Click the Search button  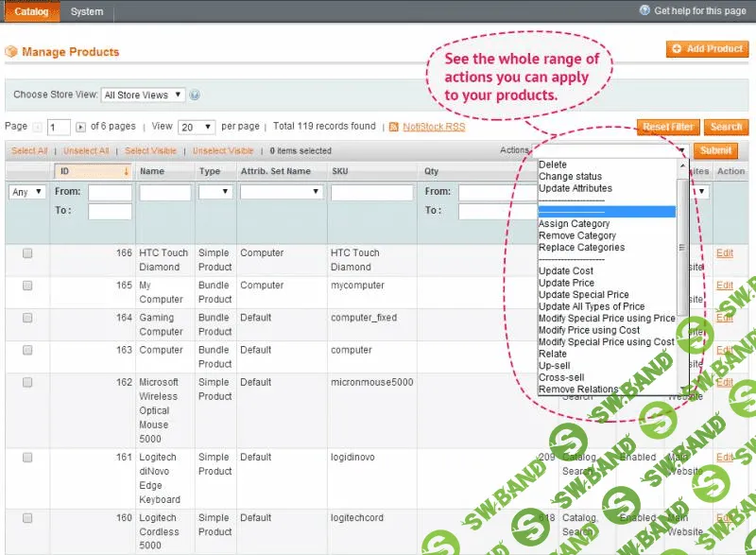(x=726, y=126)
